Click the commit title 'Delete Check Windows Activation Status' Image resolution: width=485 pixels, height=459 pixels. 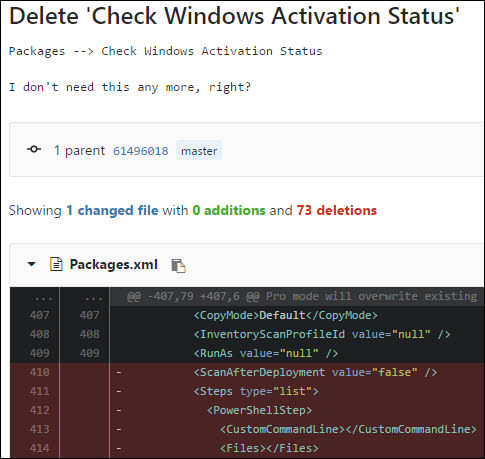tap(234, 16)
